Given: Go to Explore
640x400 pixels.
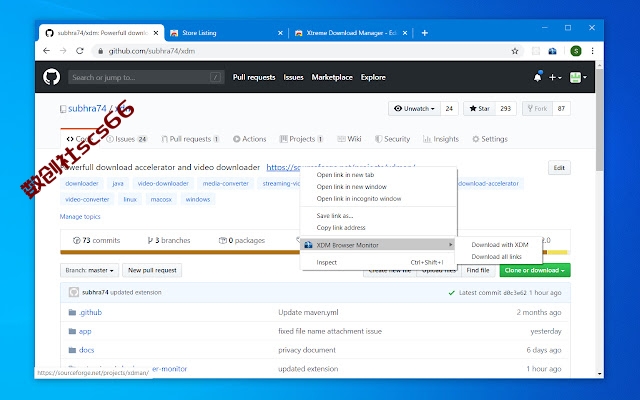Looking at the screenshot, I should (x=373, y=77).
